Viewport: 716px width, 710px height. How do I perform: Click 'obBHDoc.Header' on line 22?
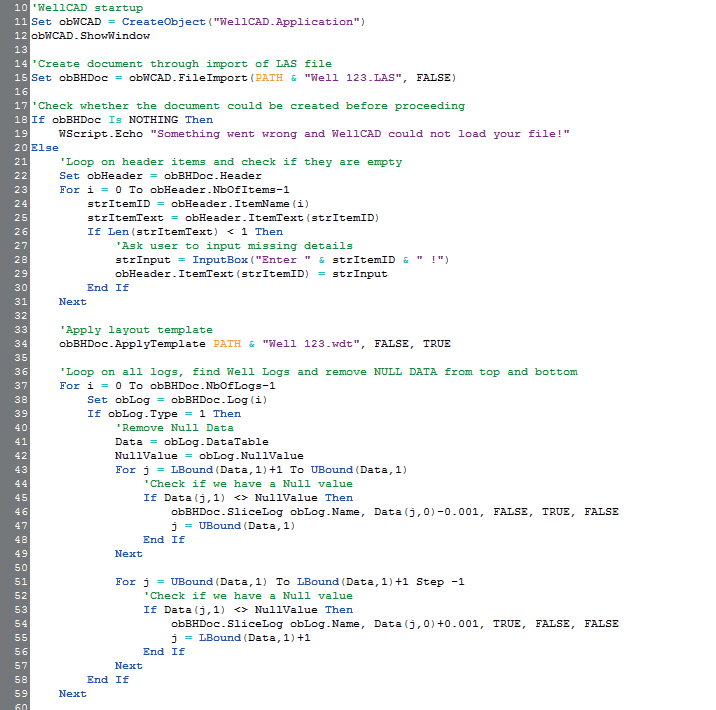(213, 176)
